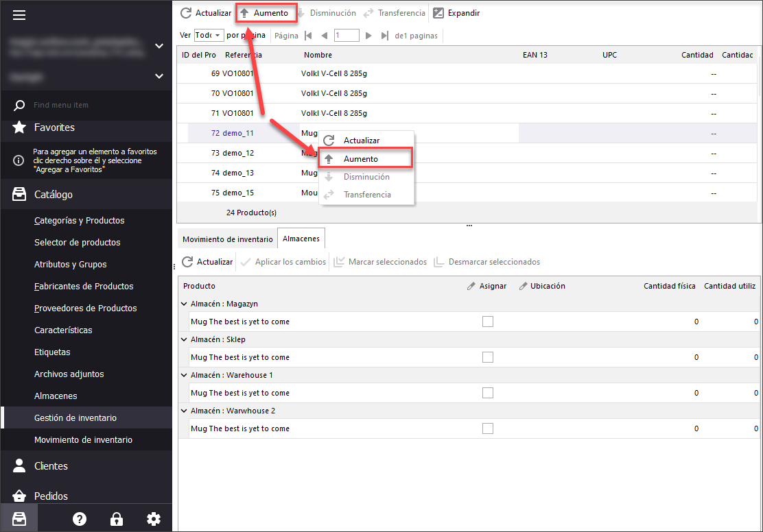Open settings gear icon
Screen dimensions: 763x532
pyautogui.click(x=154, y=519)
